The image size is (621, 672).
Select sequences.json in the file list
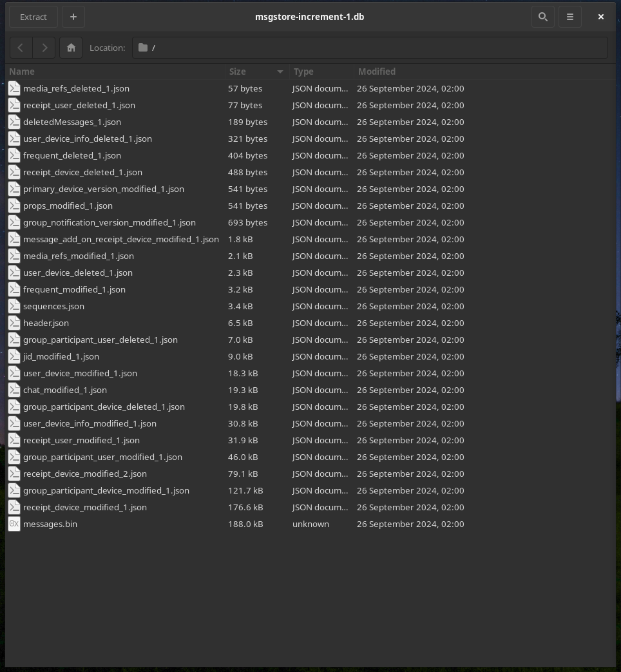point(53,306)
